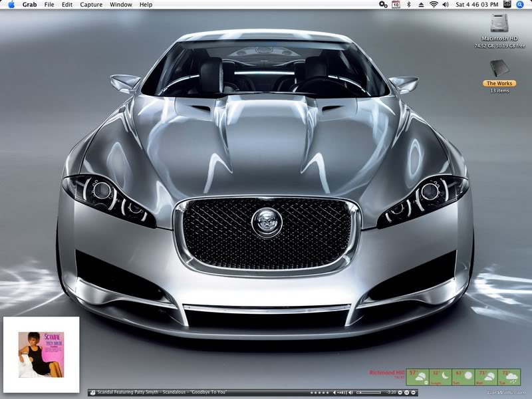Open the Help menu

point(146,5)
